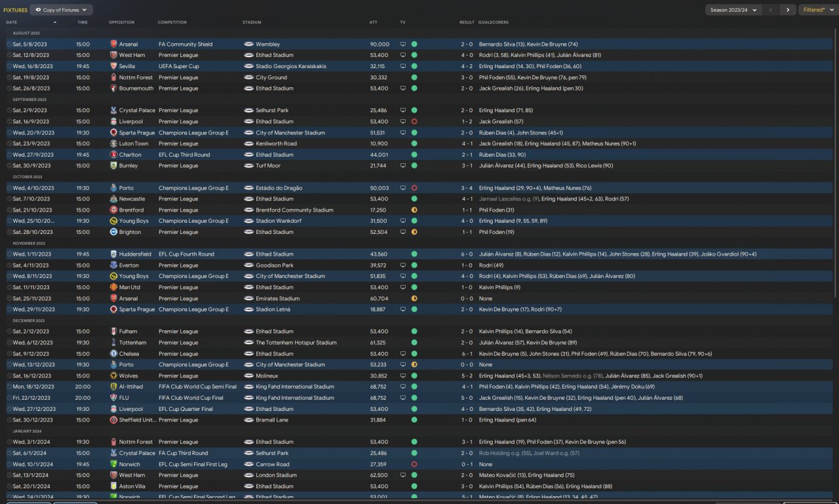
Task: Click the Goalscorers column header
Action: click(494, 22)
